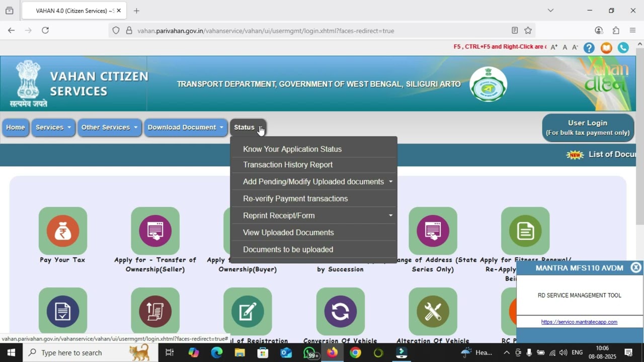Click the browser address bar URL
644x362 pixels.
[266, 31]
